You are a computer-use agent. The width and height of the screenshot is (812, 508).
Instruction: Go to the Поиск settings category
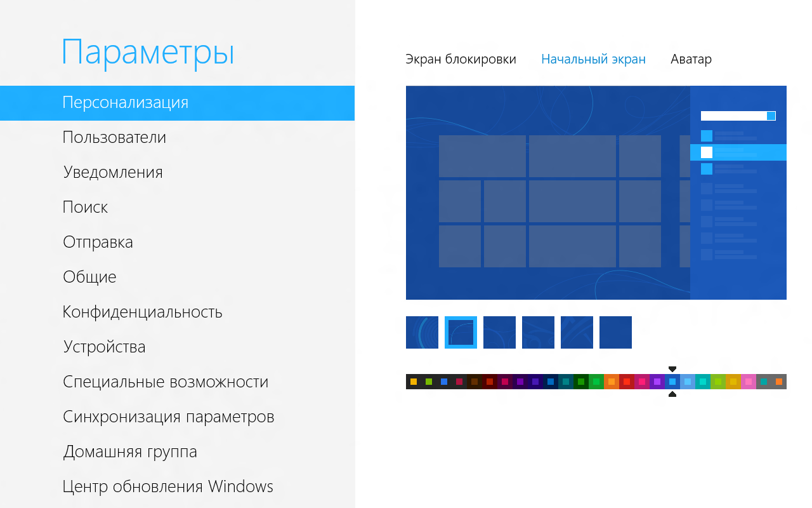coord(85,208)
